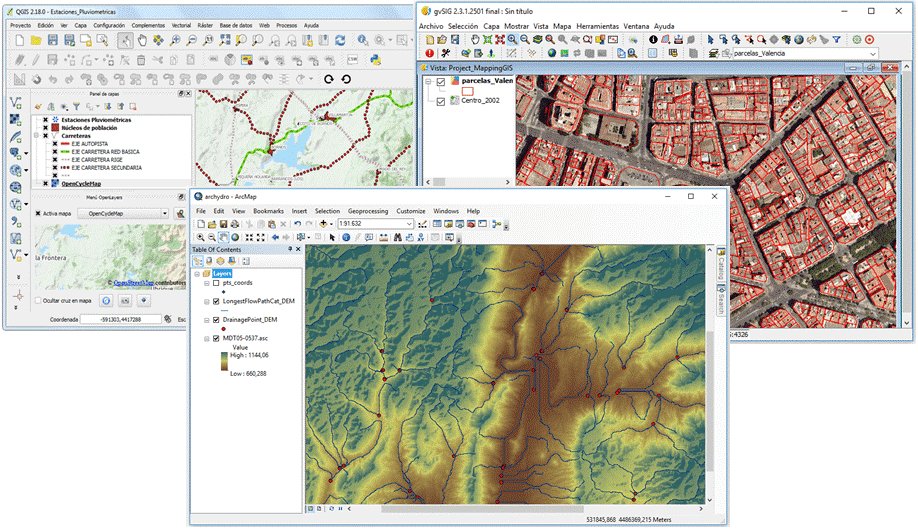Image resolution: width=918 pixels, height=531 pixels.
Task: Select the QGIS pan map hand tool
Action: click(x=142, y=40)
